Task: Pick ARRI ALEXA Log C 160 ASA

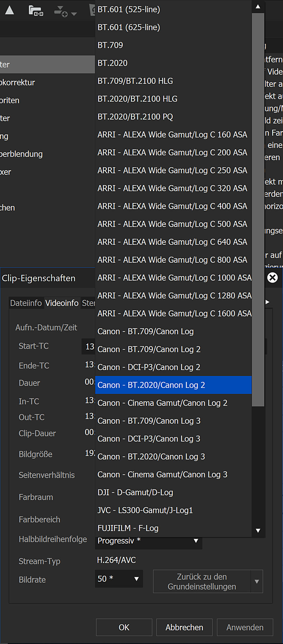Action: tap(173, 135)
